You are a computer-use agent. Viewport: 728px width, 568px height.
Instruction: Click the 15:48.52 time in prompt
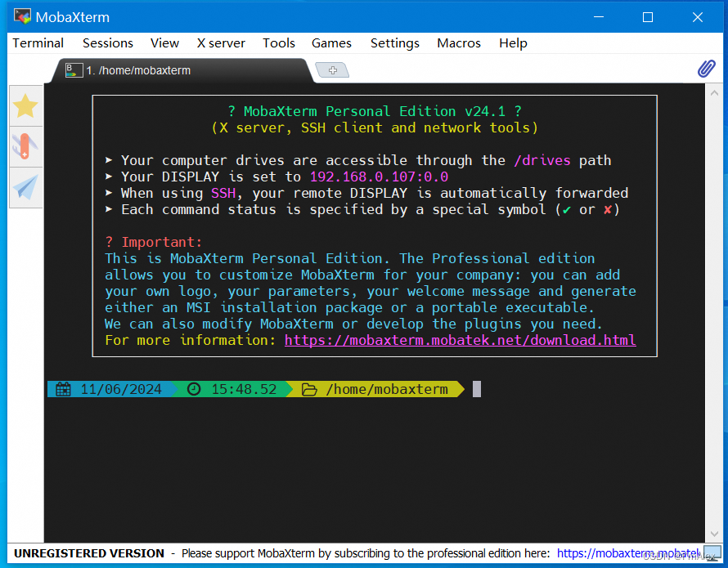pyautogui.click(x=244, y=389)
